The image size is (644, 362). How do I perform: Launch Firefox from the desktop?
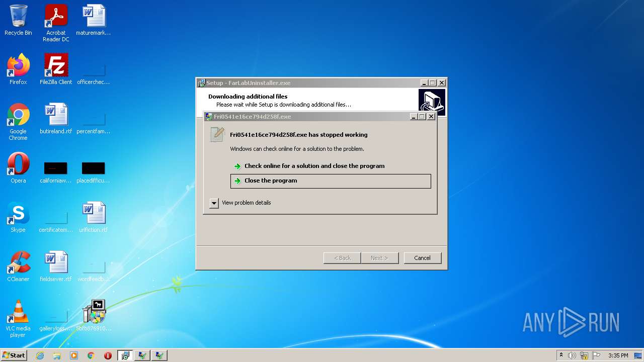point(18,69)
